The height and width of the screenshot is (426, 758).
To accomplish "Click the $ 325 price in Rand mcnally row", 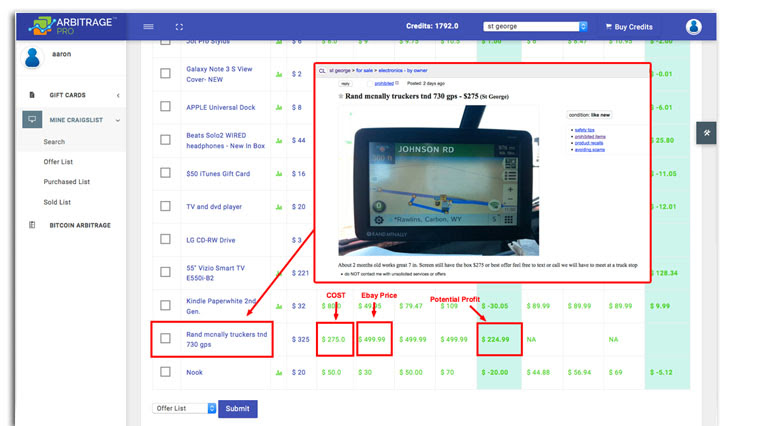I will pos(300,339).
